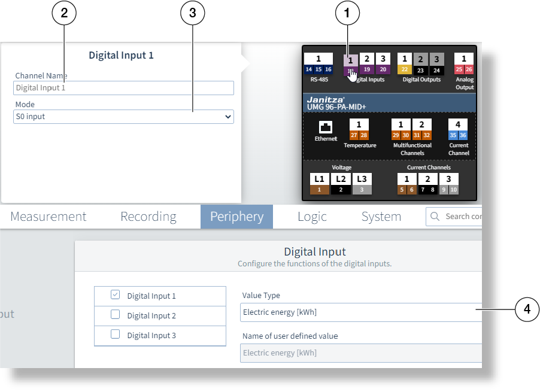Image resolution: width=540 pixels, height=392 pixels.
Task: Uncheck the Digital Input 1 checkbox
Action: pyautogui.click(x=116, y=295)
